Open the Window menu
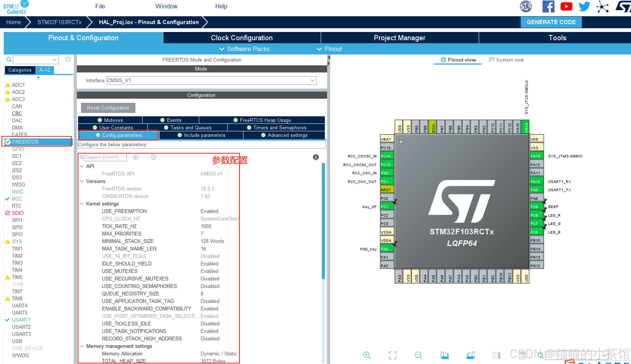Screen dimensions: 631x364 pyautogui.click(x=166, y=6)
